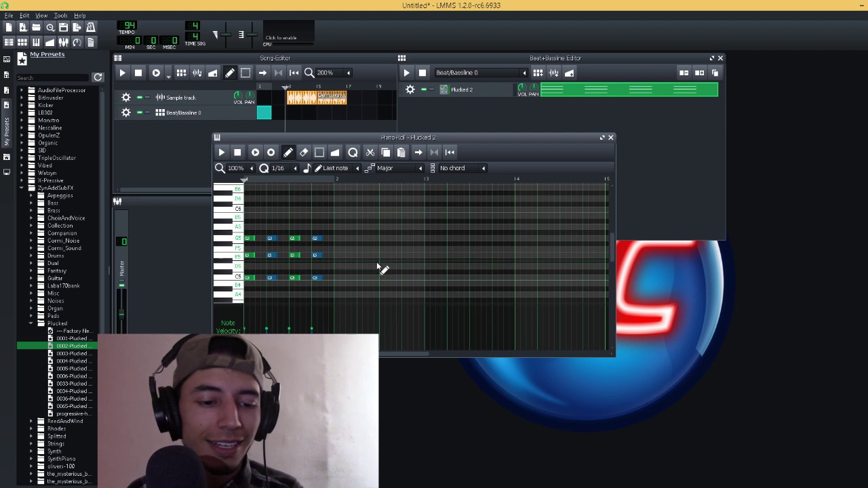
Task: Add a sample track in the Song-Editor
Action: [x=197, y=73]
